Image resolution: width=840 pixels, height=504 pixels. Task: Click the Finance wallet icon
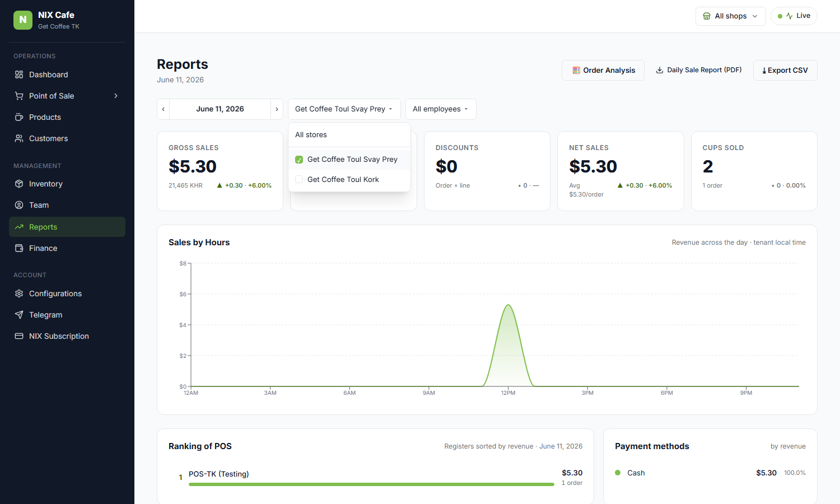[19, 248]
